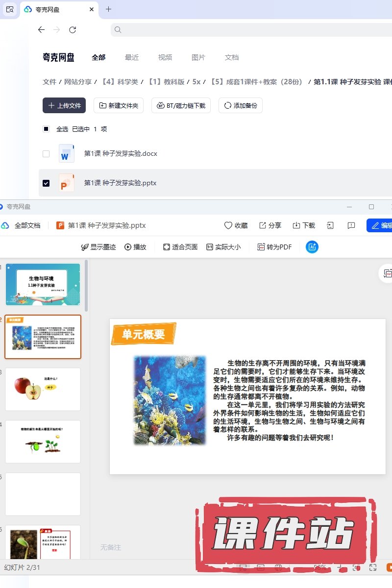Image resolution: width=392 pixels, height=588 pixels.
Task: Toggle 显示墨迹 ink display
Action: [98, 247]
